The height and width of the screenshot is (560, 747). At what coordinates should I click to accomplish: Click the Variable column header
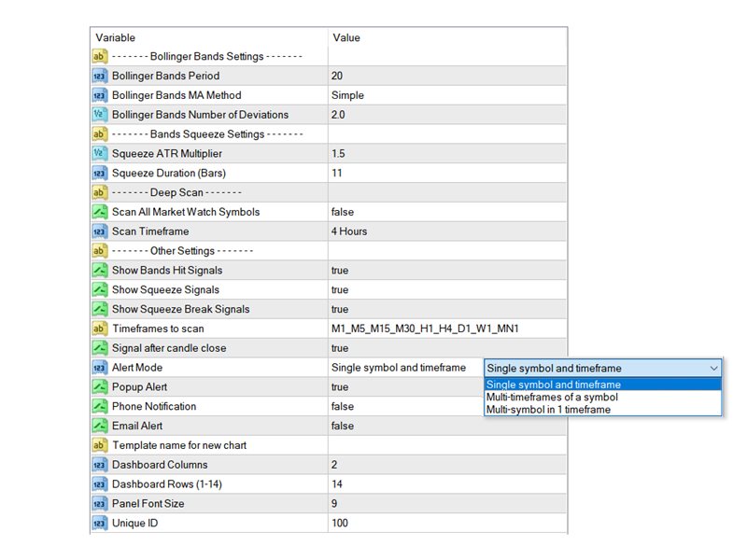pyautogui.click(x=116, y=37)
